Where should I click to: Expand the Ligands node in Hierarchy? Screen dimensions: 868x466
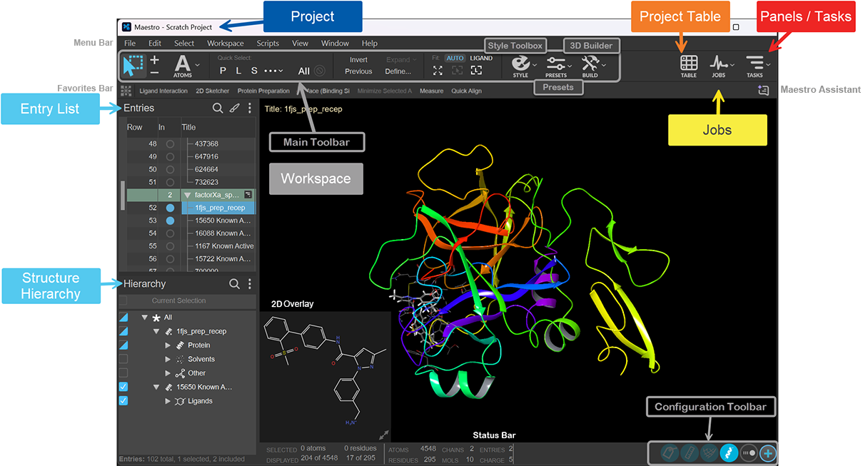pos(168,401)
